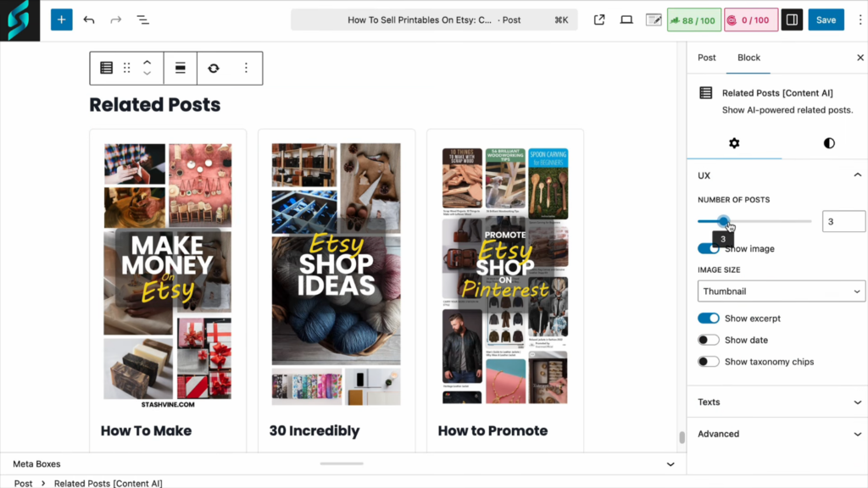Click the blue block inserter plus button

61,19
